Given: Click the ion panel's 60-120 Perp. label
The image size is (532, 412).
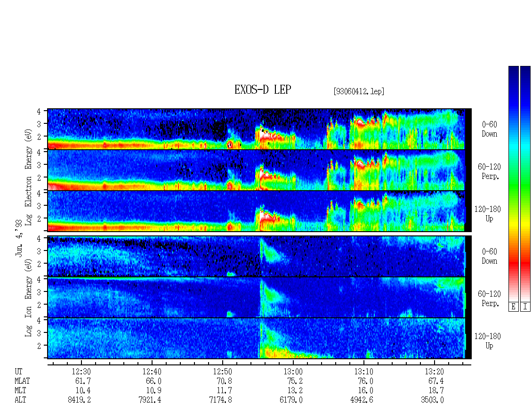Looking at the screenshot, I should 489,299.
